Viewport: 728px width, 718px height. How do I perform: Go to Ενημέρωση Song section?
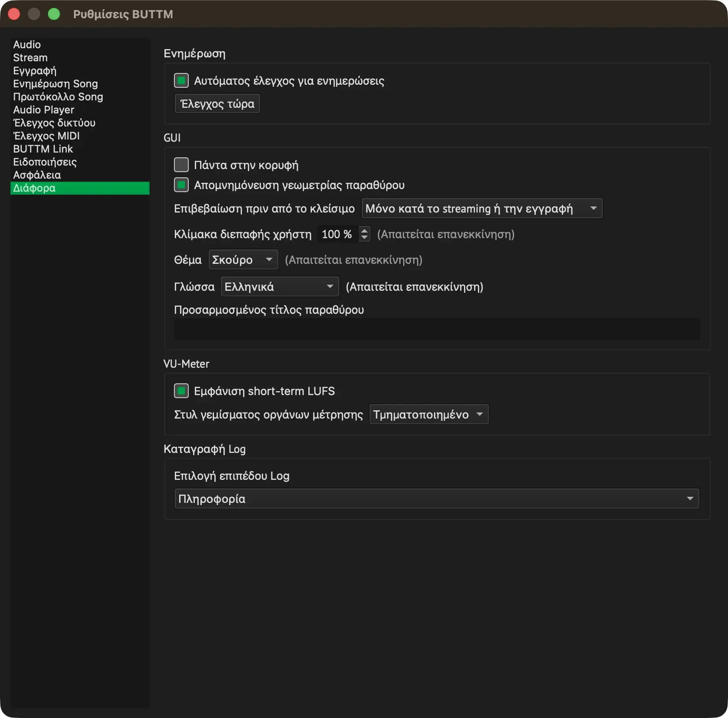80,84
